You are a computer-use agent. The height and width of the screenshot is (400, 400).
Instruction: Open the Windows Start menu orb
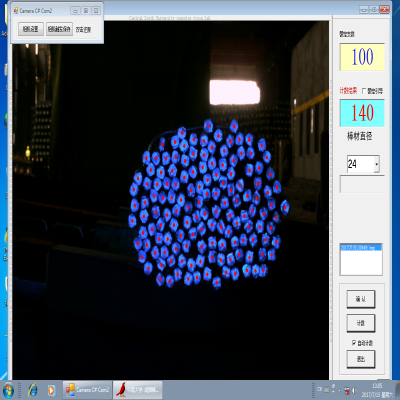pyautogui.click(x=8, y=390)
